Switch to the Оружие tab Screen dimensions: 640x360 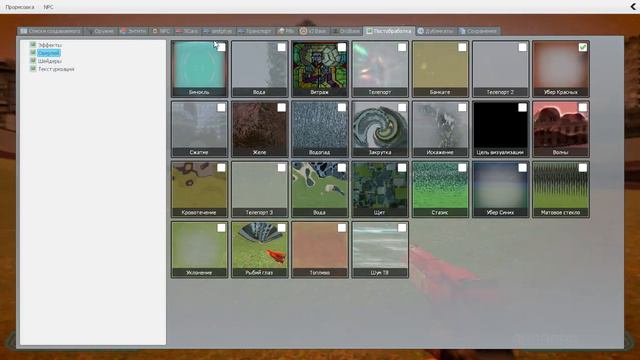coord(101,31)
